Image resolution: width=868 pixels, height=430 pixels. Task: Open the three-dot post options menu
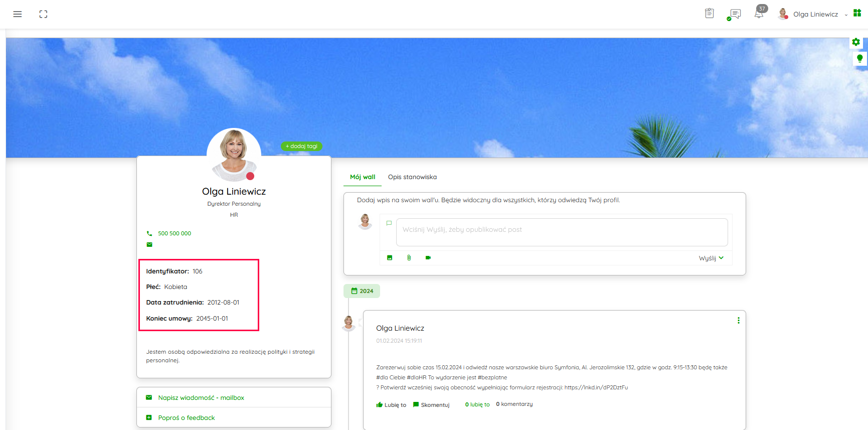pyautogui.click(x=738, y=321)
